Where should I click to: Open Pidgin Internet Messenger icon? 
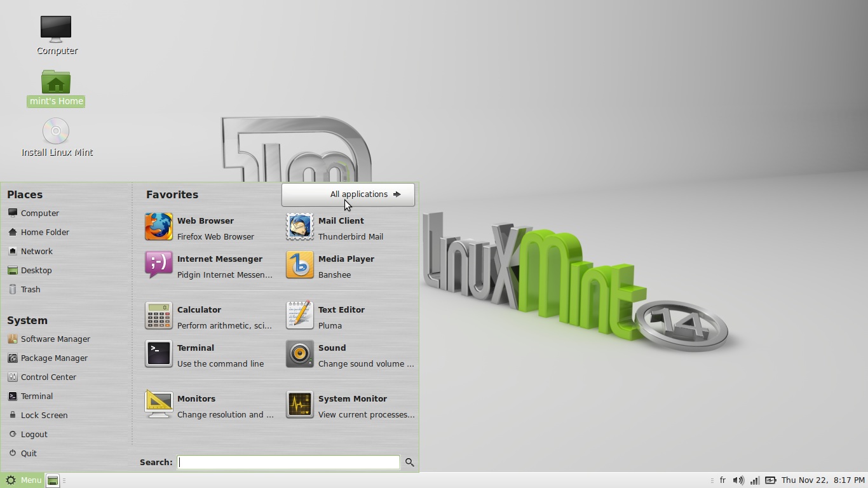coord(159,266)
